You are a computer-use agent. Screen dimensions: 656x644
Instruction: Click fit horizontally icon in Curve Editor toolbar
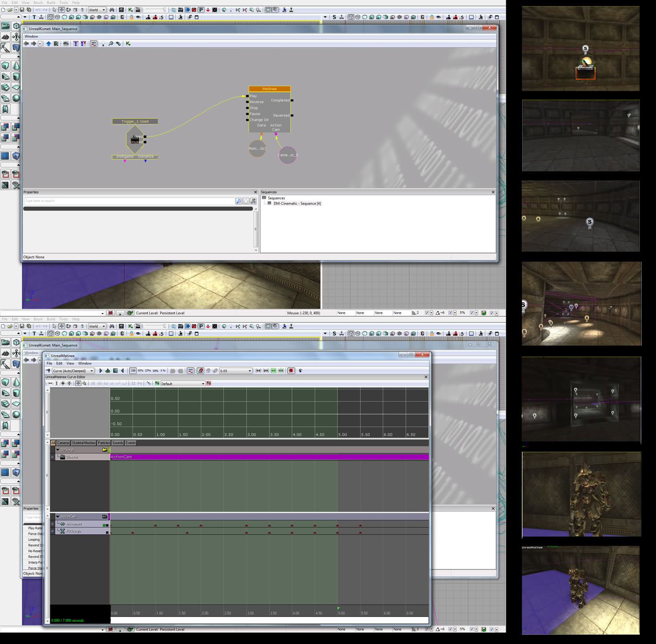point(50,383)
